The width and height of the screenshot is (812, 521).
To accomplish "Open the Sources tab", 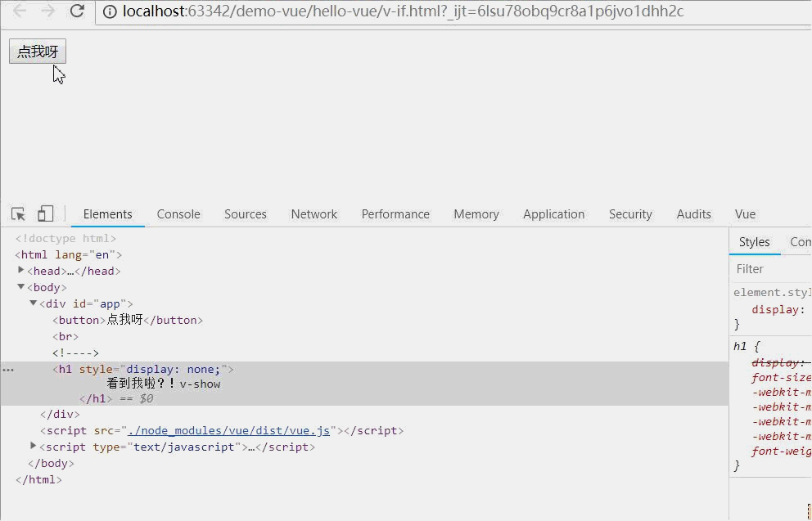I will tap(246, 214).
